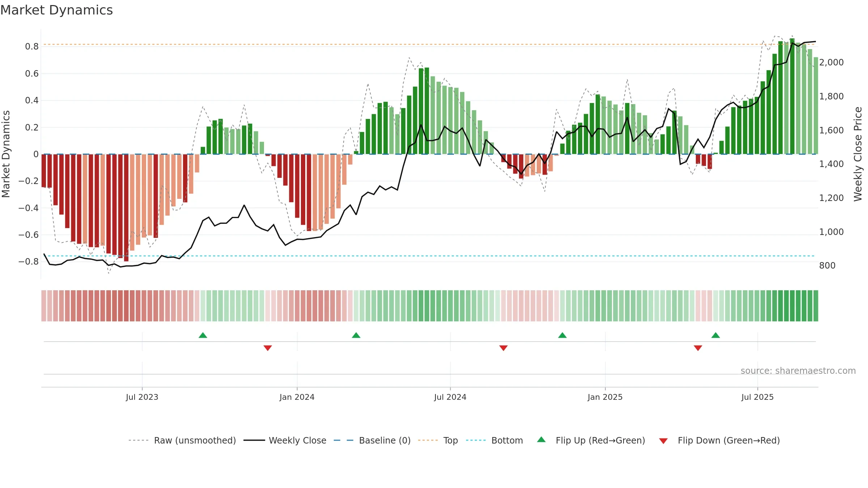868x488 pixels.
Task: Click the 0.8 left axis label
Action: (x=32, y=46)
